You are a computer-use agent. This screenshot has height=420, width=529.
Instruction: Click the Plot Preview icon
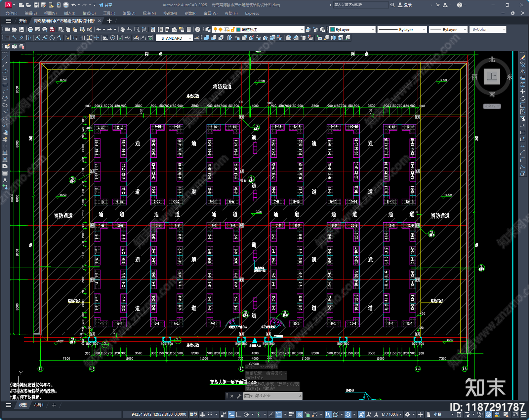coord(38,29)
